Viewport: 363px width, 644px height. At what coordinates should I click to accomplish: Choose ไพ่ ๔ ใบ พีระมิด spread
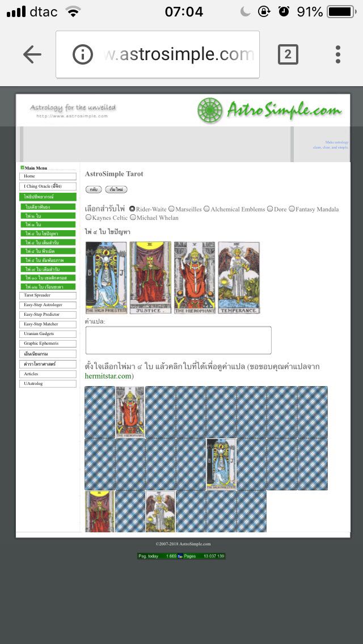coord(48,251)
